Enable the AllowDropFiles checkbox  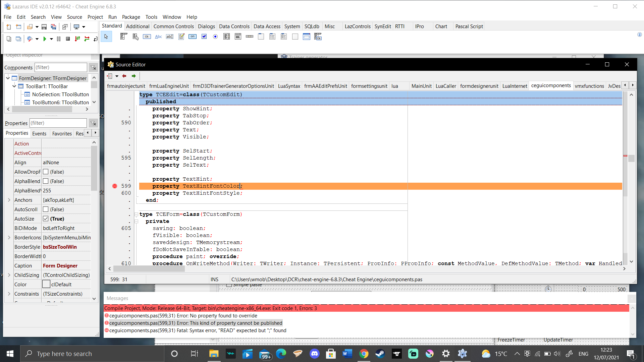pos(46,172)
